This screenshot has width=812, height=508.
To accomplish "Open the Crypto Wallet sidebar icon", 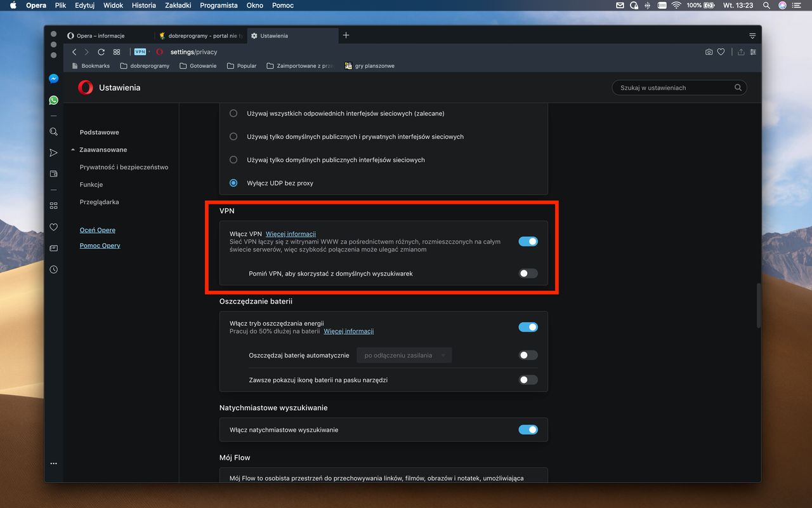I will [x=53, y=173].
